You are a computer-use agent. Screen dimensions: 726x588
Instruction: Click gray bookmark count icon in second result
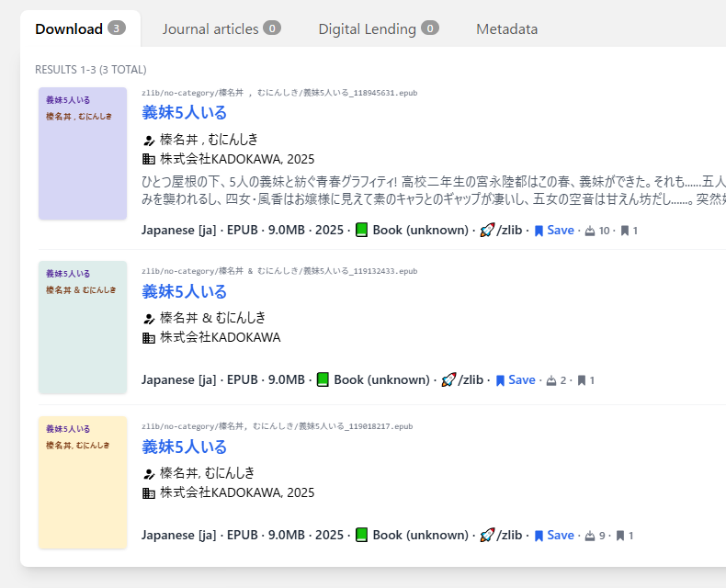582,380
